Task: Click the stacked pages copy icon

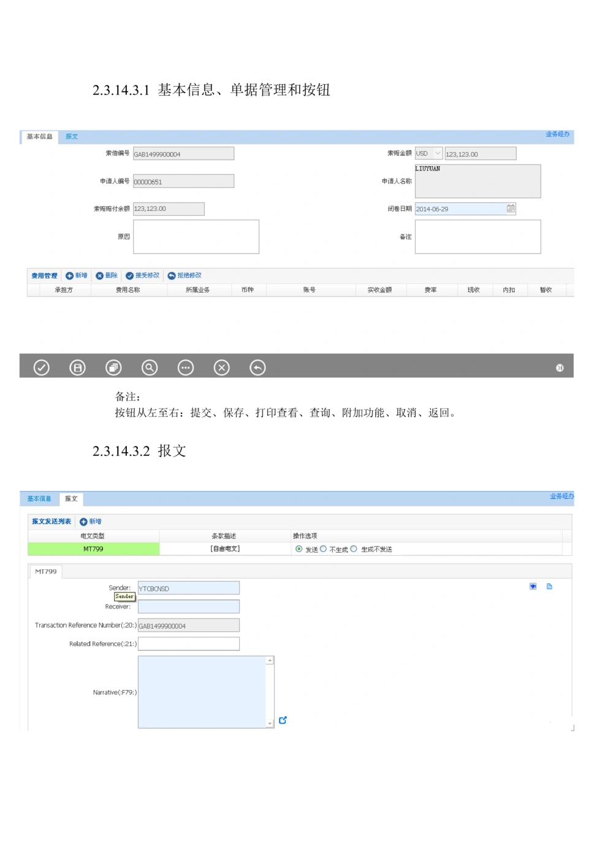Action: [113, 367]
